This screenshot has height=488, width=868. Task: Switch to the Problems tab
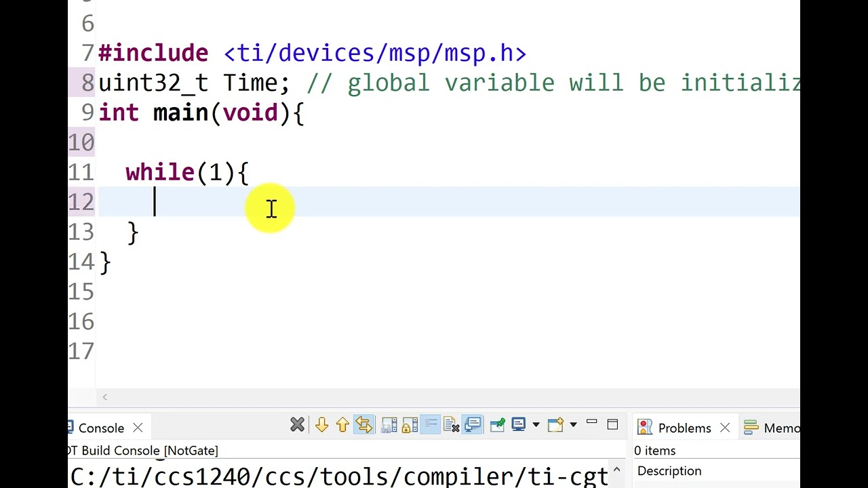click(684, 428)
